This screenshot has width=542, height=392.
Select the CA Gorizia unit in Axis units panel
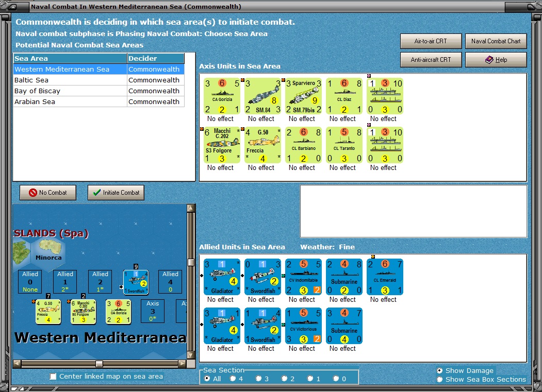click(x=222, y=96)
